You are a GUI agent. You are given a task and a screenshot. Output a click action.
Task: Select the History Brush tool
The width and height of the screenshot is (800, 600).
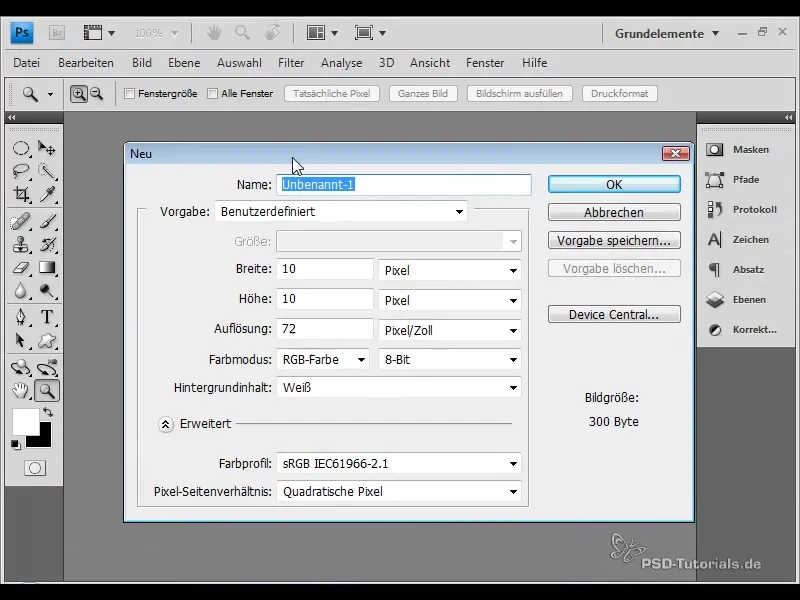pos(47,245)
